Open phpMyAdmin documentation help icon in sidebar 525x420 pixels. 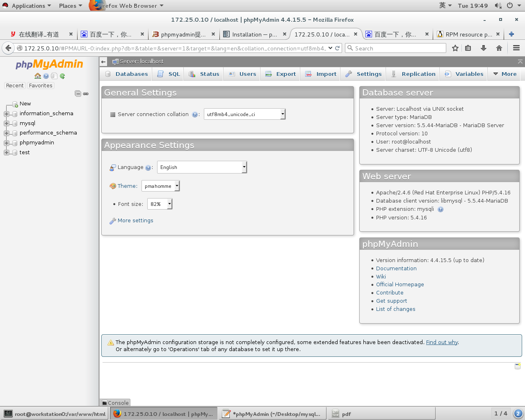coord(46,76)
